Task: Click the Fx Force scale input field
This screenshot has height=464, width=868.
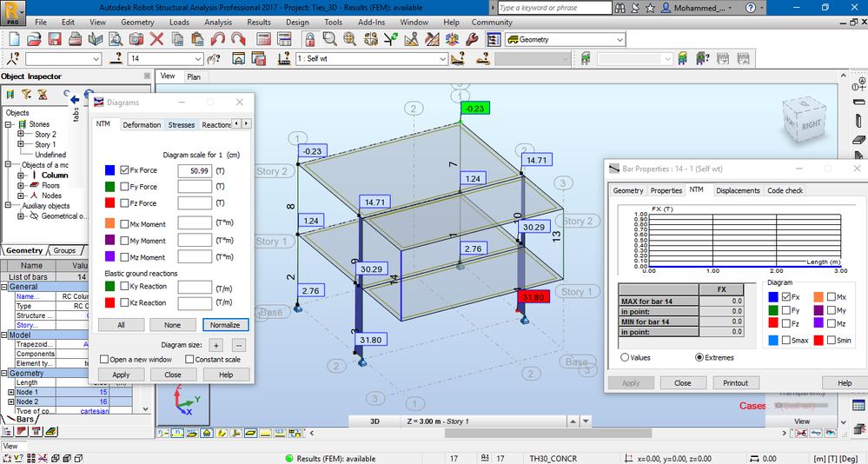Action: (x=195, y=170)
